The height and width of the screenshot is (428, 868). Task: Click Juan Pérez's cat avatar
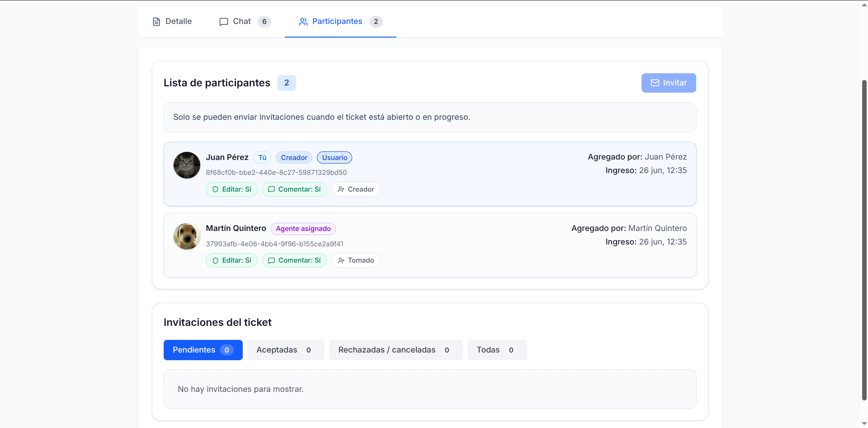[187, 165]
